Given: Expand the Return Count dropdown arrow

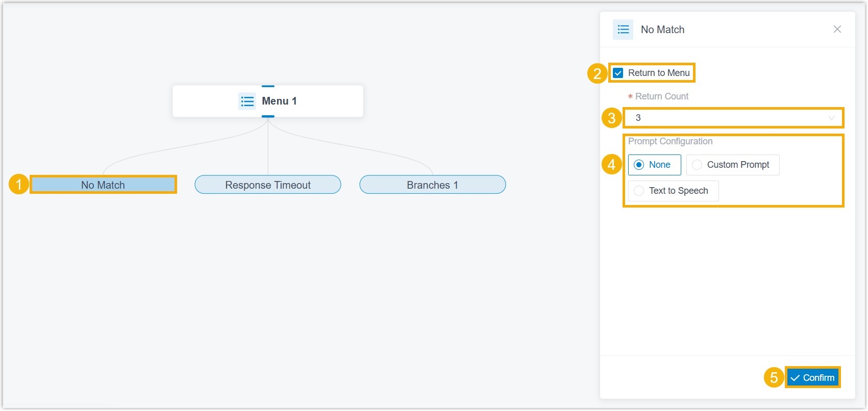Looking at the screenshot, I should 831,118.
